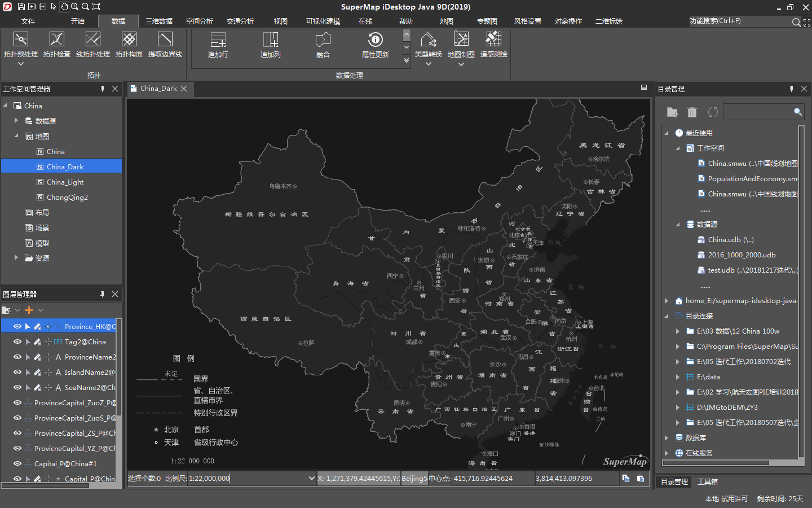Click trash delete icon in catalog panel
812x508 pixels.
click(x=692, y=112)
